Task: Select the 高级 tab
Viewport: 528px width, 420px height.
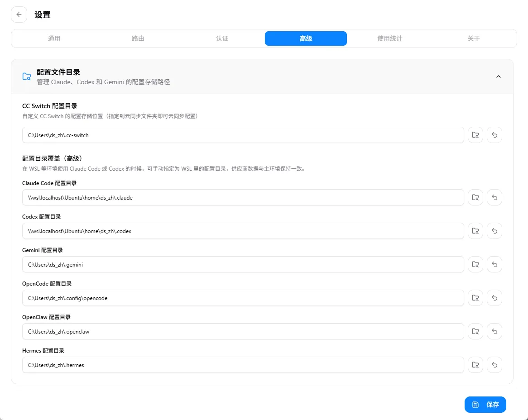Action: point(306,38)
